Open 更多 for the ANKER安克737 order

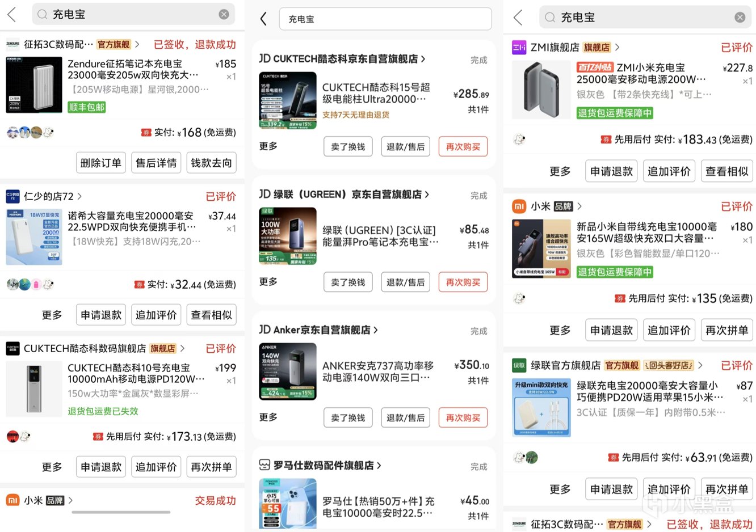(x=268, y=417)
